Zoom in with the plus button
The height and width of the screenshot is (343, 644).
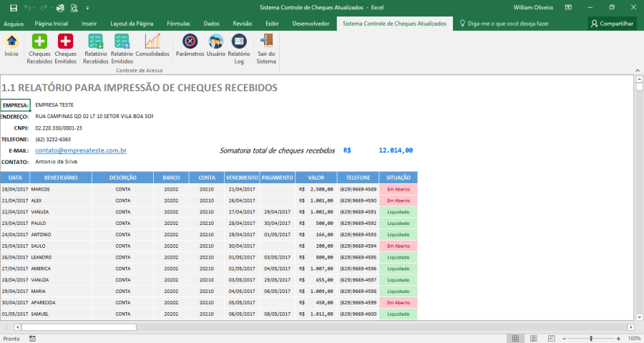click(x=618, y=339)
